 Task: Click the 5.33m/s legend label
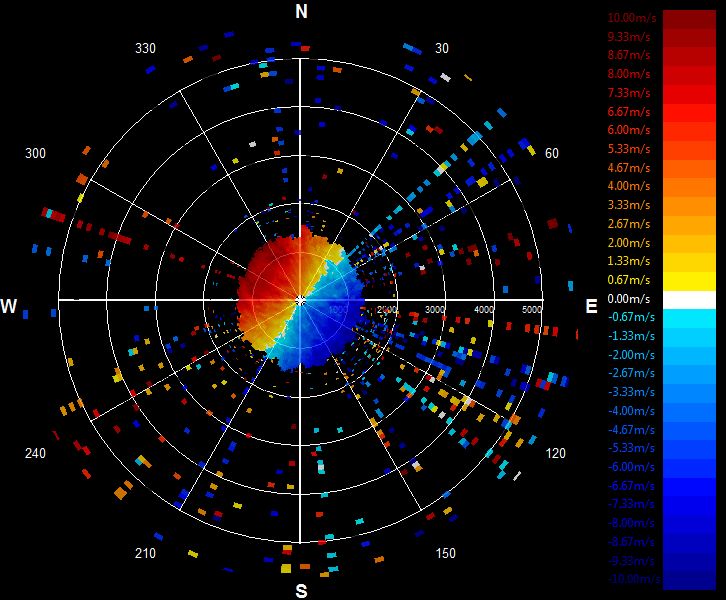pos(629,149)
